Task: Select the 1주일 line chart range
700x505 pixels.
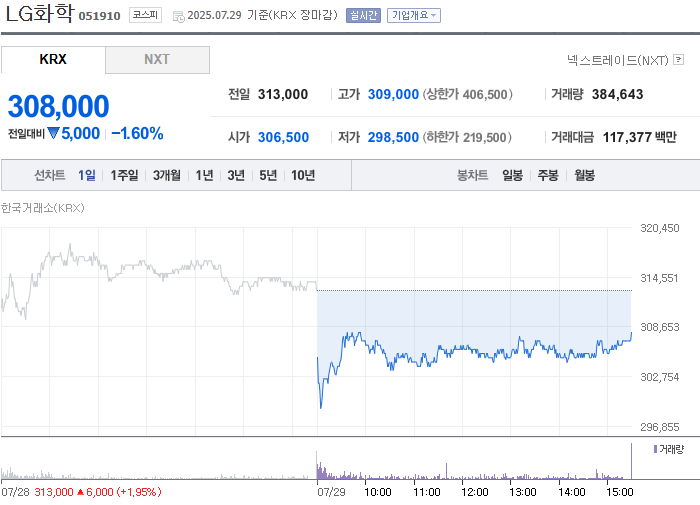Action: (124, 175)
